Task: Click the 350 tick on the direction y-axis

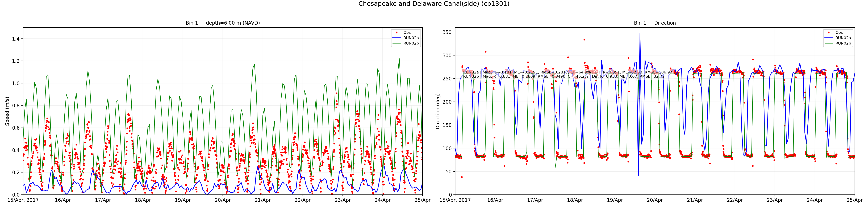Action: (x=447, y=32)
